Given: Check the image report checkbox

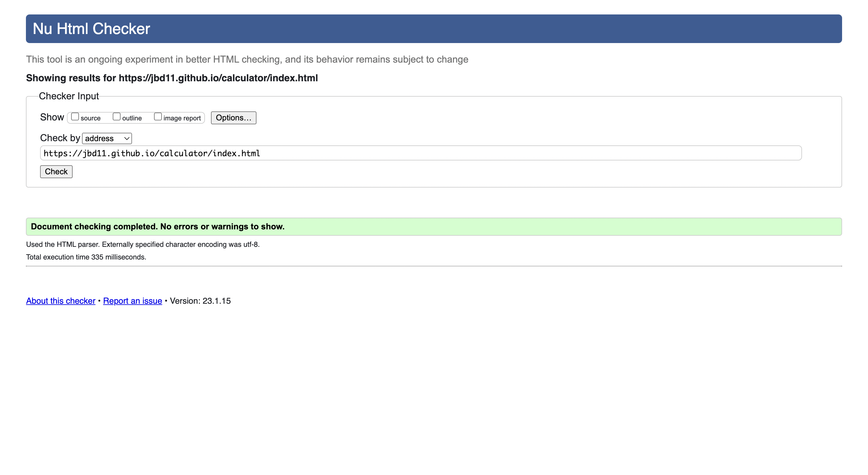Looking at the screenshot, I should pyautogui.click(x=158, y=116).
